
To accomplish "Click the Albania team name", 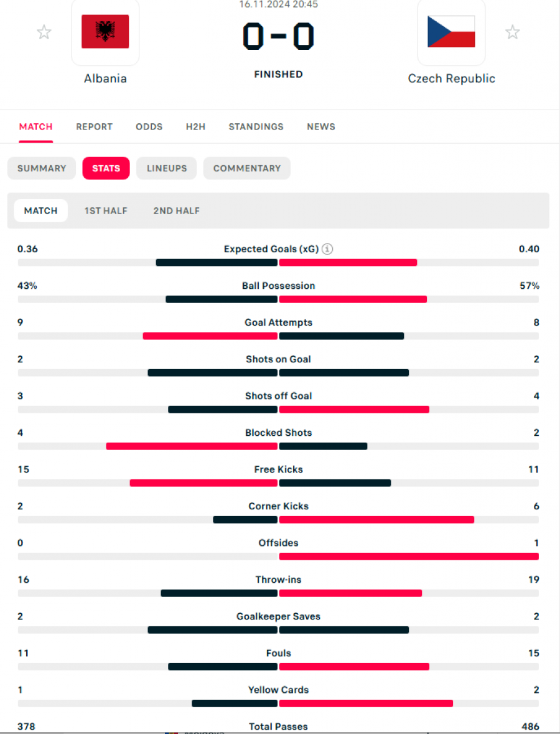I will (x=105, y=78).
